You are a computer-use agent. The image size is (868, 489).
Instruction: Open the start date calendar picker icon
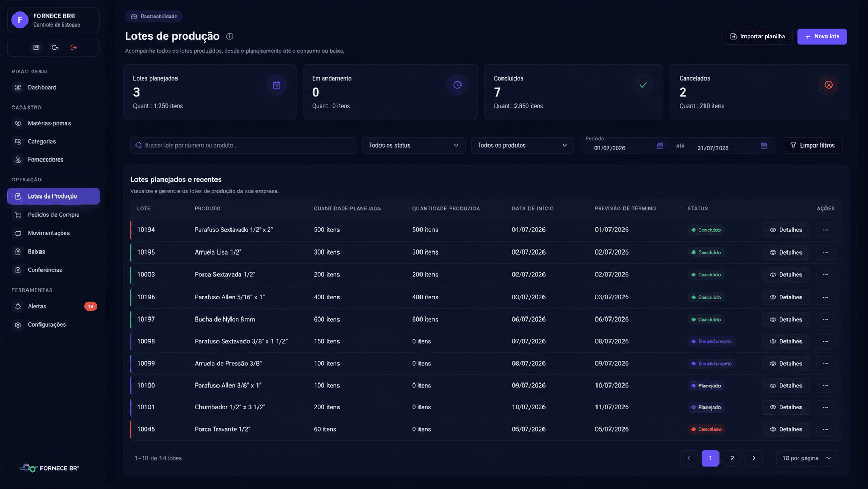(660, 146)
